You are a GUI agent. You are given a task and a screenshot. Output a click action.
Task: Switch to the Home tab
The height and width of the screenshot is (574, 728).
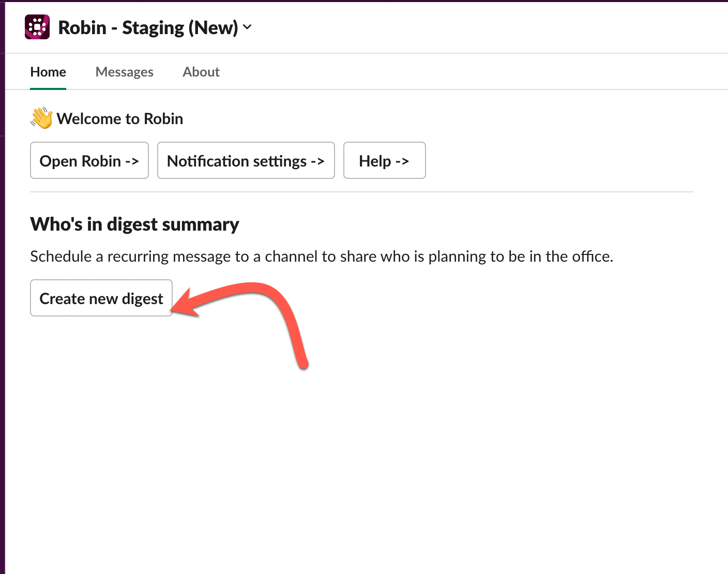pyautogui.click(x=48, y=72)
